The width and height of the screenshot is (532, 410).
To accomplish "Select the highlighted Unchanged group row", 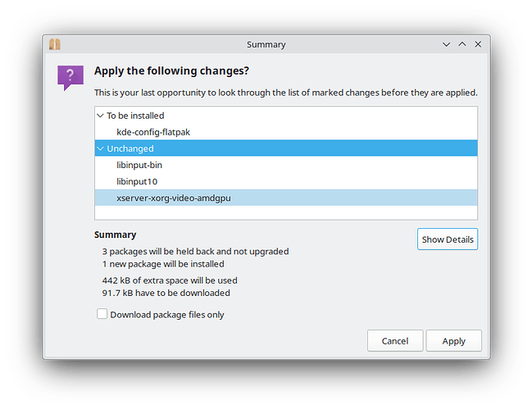I will point(287,148).
